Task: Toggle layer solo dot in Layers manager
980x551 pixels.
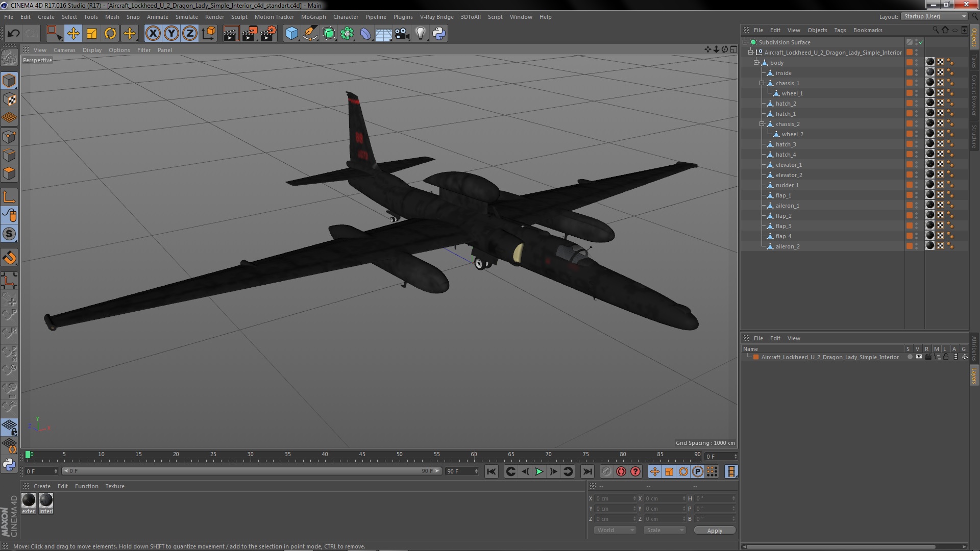Action: point(910,357)
